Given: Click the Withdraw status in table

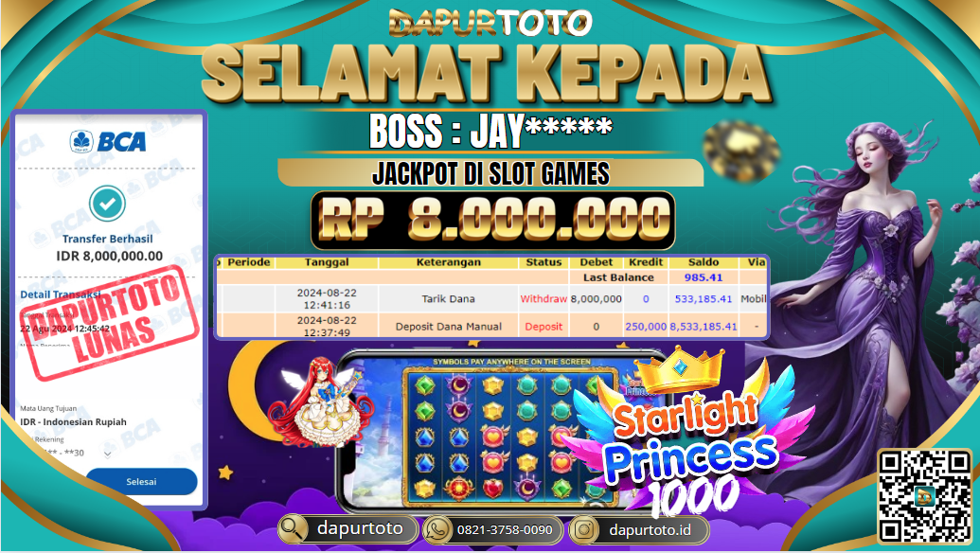Looking at the screenshot, I should (543, 298).
